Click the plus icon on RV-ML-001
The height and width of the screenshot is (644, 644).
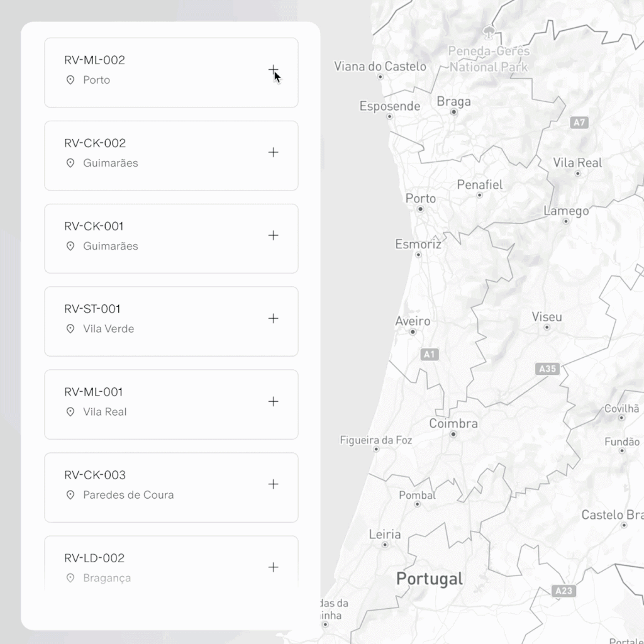[273, 401]
